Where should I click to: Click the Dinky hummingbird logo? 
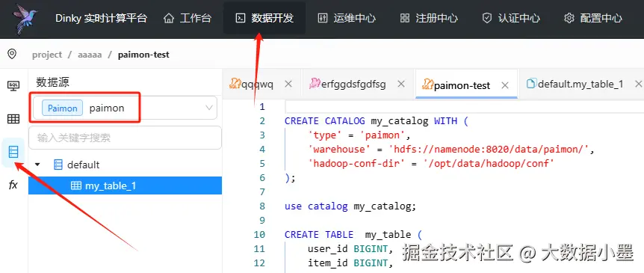coord(25,19)
